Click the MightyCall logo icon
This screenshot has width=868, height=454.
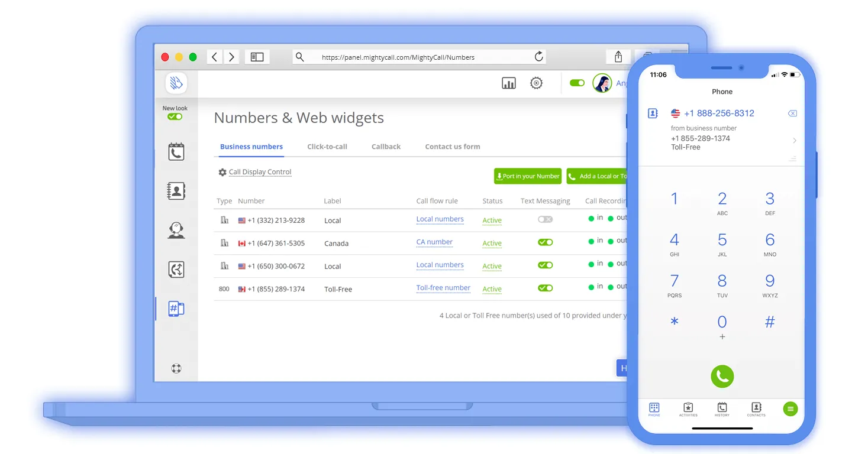point(176,83)
